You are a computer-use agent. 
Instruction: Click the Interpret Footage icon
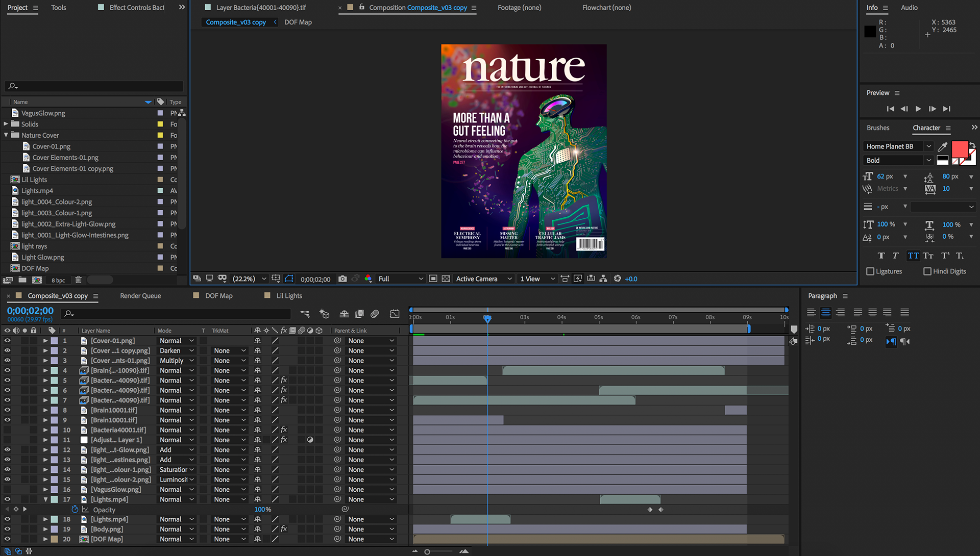[x=8, y=280]
